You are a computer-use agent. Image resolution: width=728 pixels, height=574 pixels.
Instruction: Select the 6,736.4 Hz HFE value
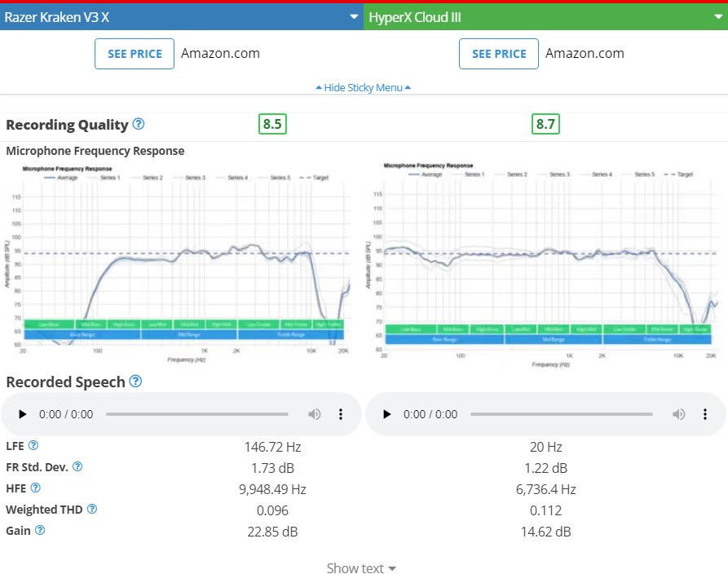pos(546,489)
